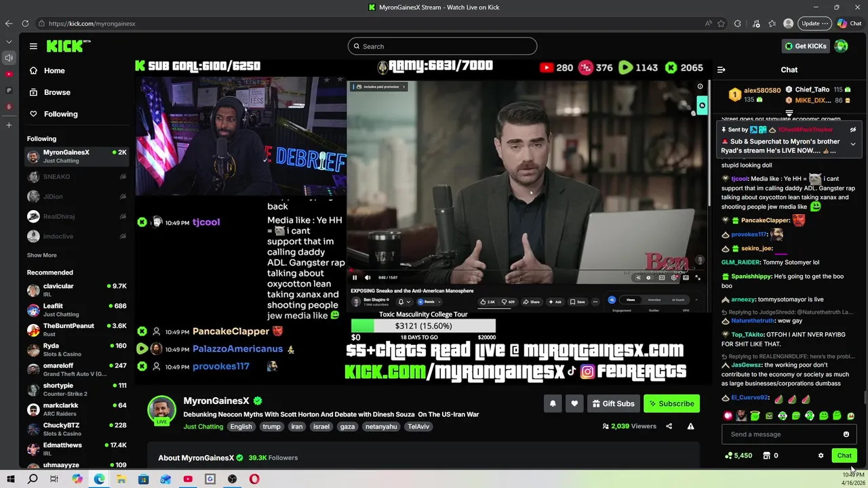
Task: Open the channel points 5,450 balance
Action: click(738, 455)
